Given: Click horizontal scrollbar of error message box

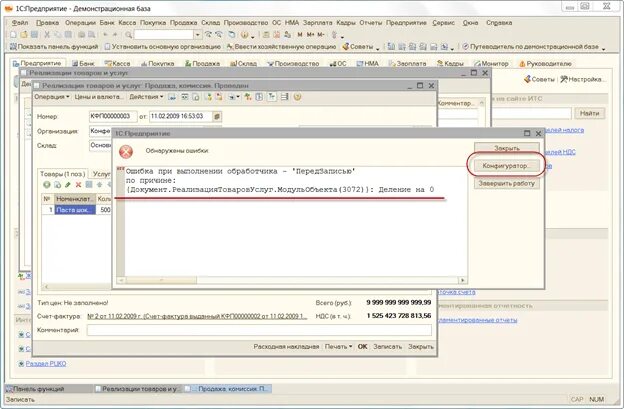Looking at the screenshot, I should [293, 280].
